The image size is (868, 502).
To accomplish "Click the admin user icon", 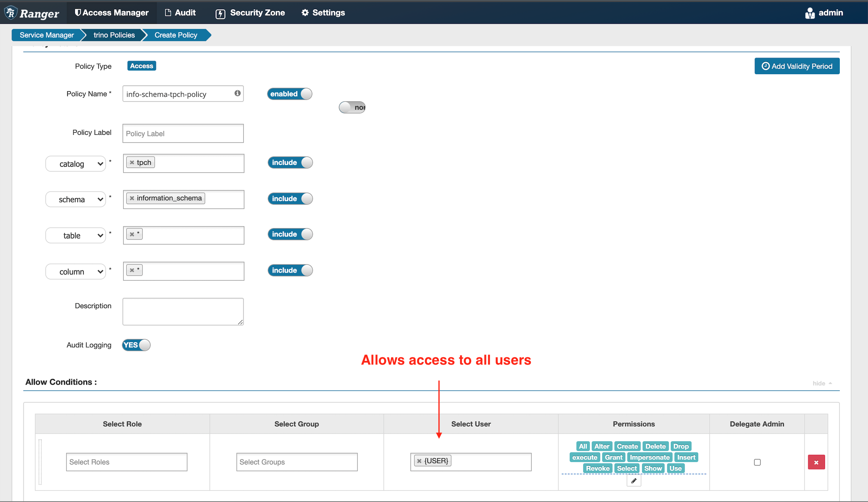I will [810, 13].
